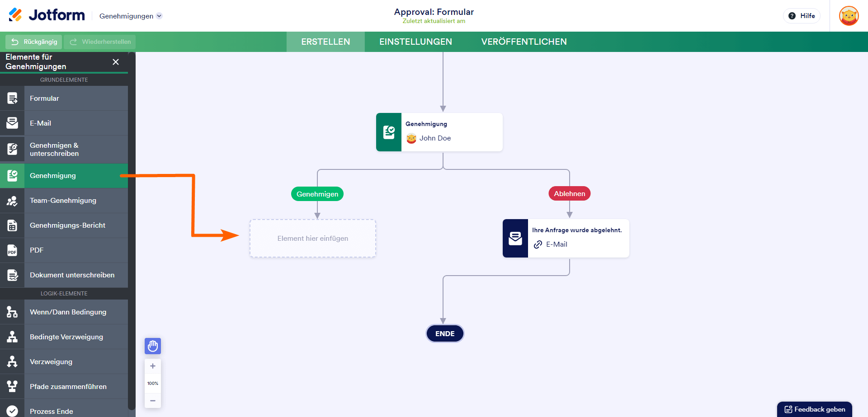The width and height of the screenshot is (868, 417).
Task: Open the VERÖFFENTLICHEN tab
Action: click(x=524, y=42)
